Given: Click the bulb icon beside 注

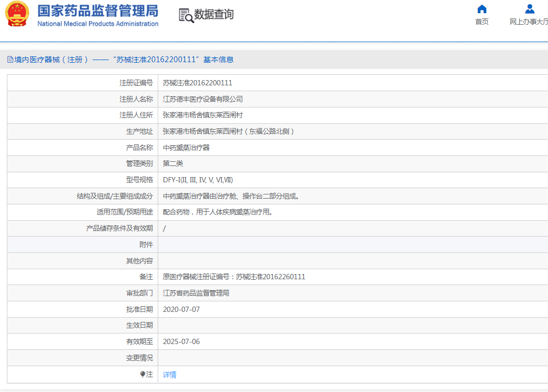Looking at the screenshot, I should pyautogui.click(x=142, y=374).
